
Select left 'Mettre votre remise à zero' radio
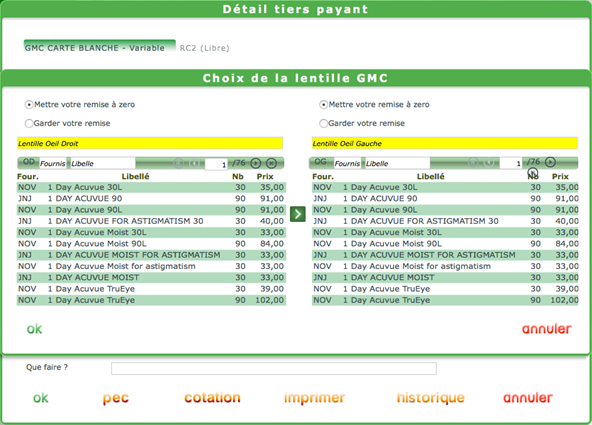coord(29,105)
